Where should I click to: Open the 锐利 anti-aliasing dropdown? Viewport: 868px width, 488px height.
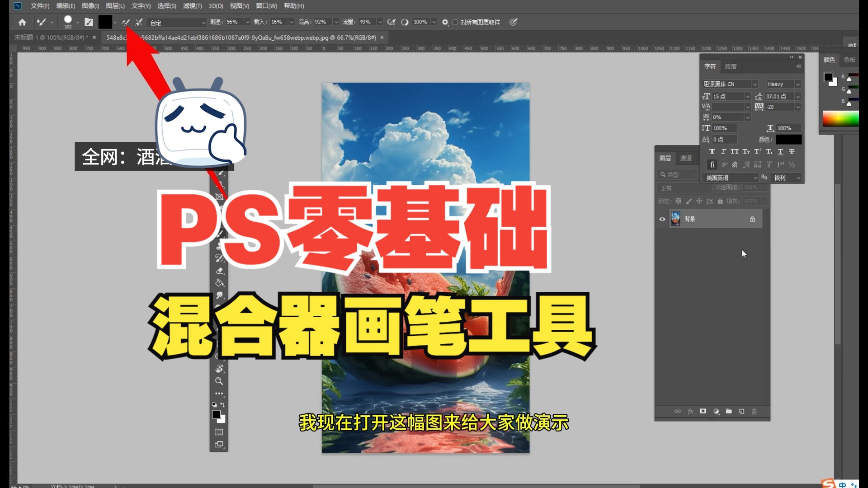(786, 178)
